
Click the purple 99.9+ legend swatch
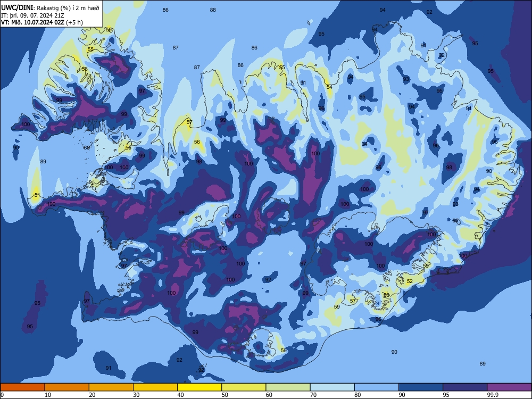pos(509,387)
